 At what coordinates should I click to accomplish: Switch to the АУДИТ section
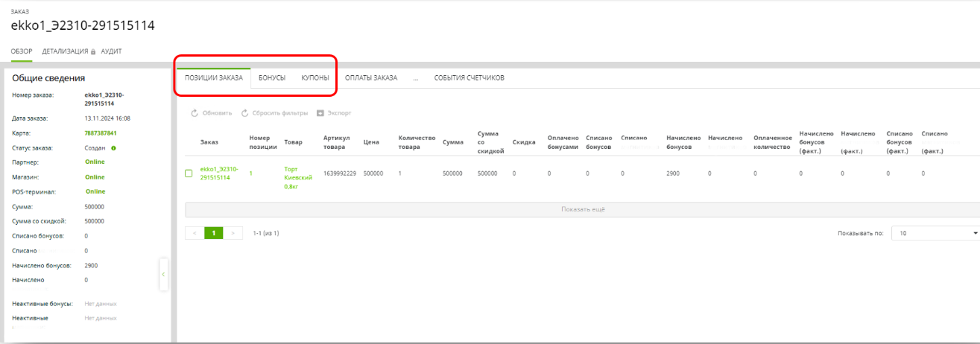click(111, 51)
